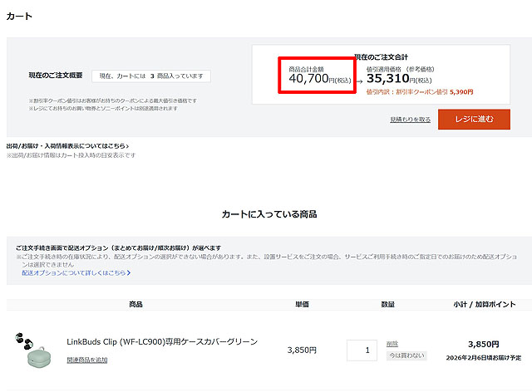Open the LinkBuds Clip (WF-LC900) product name
Image resolution: width=532 pixels, height=392 pixels.
coord(162,341)
